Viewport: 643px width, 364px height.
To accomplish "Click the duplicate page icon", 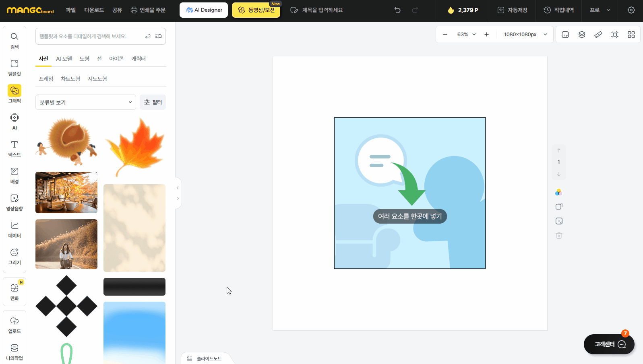I will tap(559, 206).
